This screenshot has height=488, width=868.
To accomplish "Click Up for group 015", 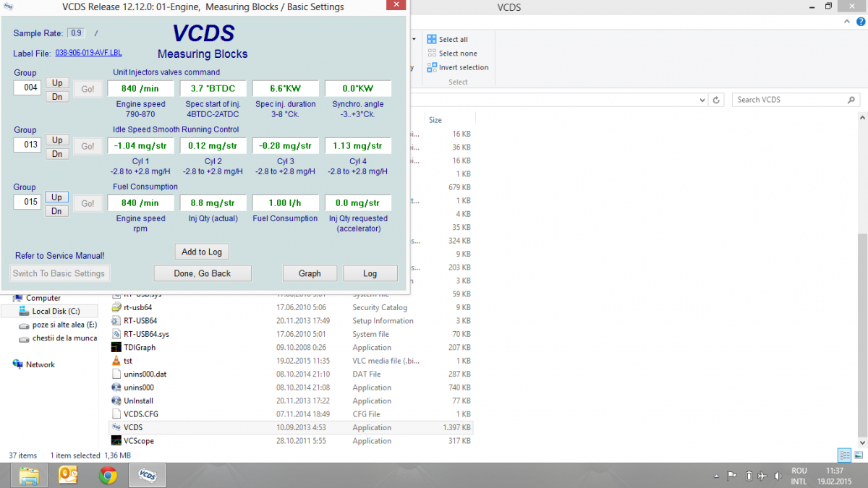I will (57, 197).
